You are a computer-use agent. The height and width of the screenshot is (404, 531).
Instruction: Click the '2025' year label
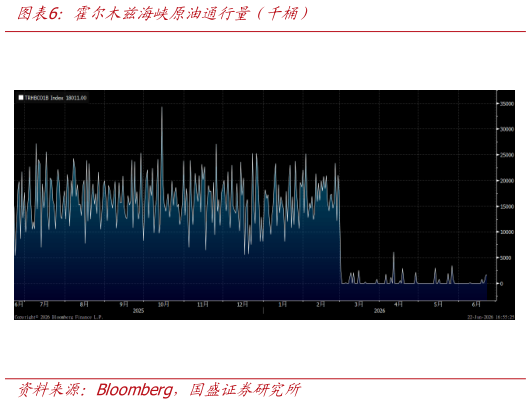138,311
